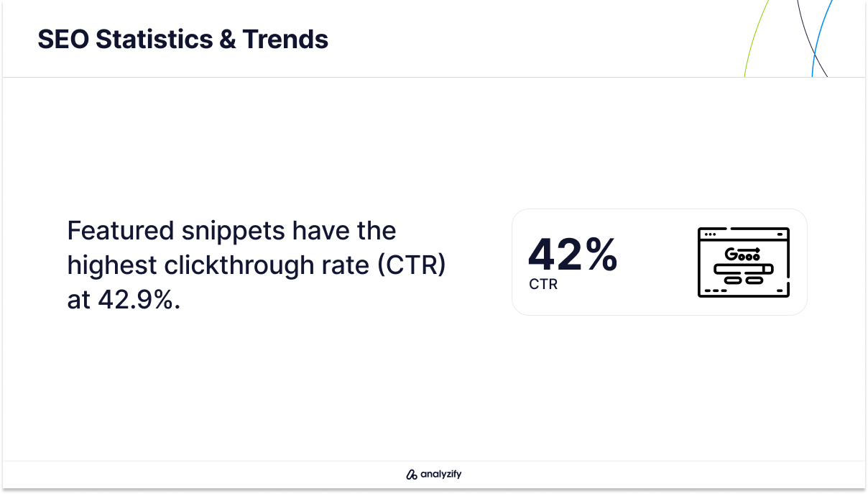Viewport: 868px width, 494px height.
Task: Click the 'CTR' label under 42%
Action: pyautogui.click(x=543, y=285)
